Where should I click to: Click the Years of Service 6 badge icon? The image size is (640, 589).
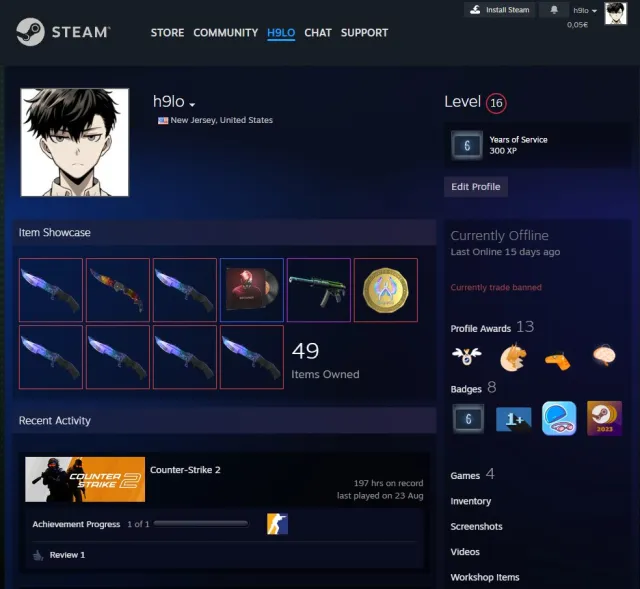tap(467, 145)
